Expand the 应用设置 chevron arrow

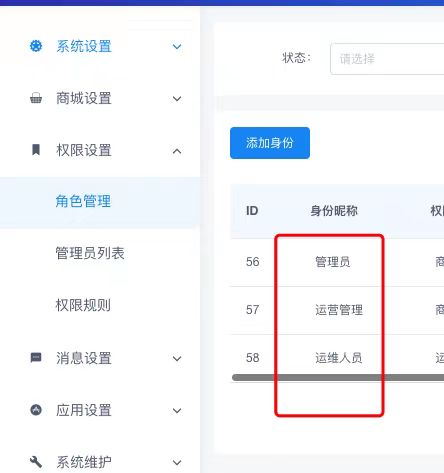[x=177, y=411]
